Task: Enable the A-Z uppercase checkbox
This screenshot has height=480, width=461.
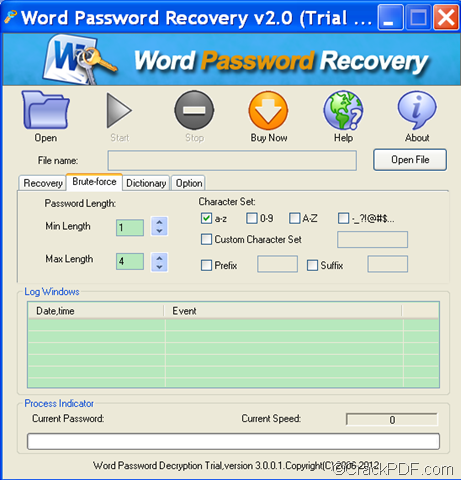Action: tap(295, 218)
